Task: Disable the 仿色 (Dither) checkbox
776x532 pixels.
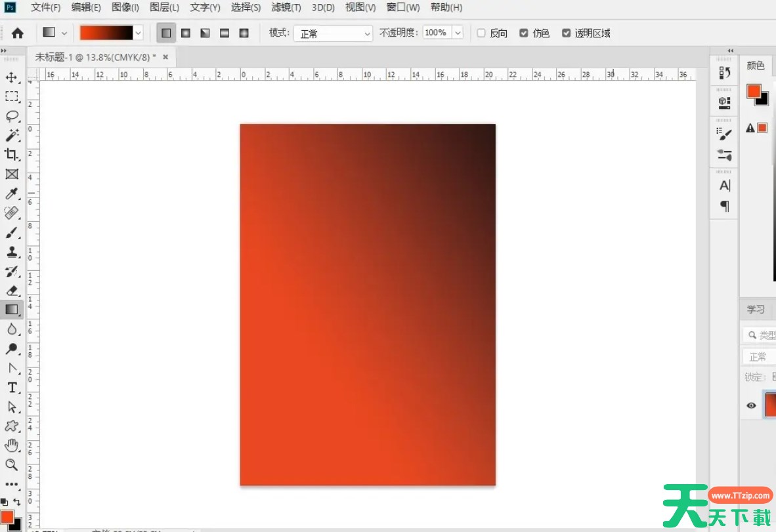Action: click(523, 33)
